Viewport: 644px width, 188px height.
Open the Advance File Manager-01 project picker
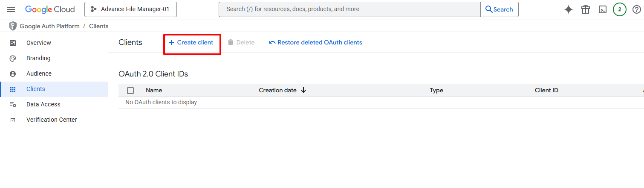point(130,9)
